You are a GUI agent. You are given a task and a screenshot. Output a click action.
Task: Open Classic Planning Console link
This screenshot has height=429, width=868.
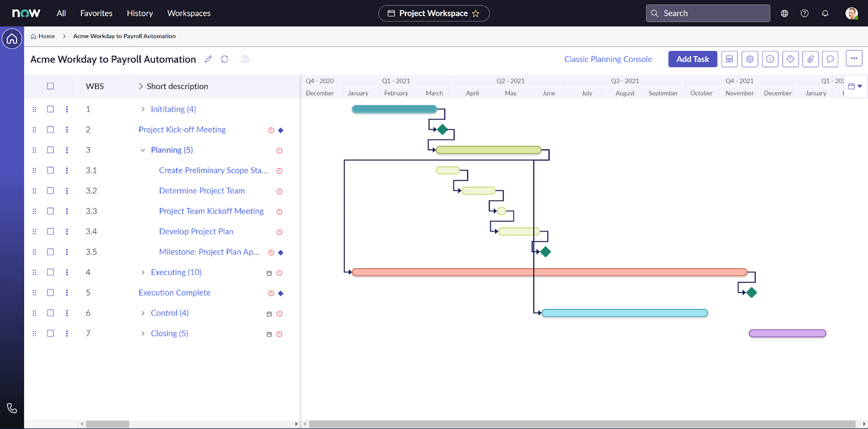click(x=608, y=59)
